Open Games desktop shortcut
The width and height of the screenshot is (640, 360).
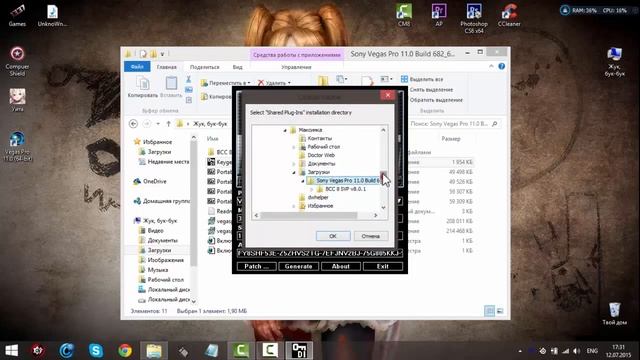pos(17,16)
